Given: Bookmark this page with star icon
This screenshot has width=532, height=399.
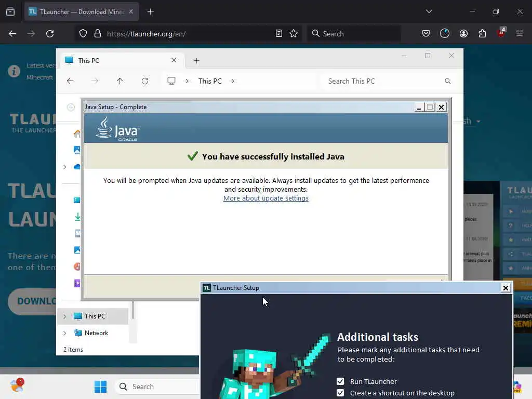Looking at the screenshot, I should pyautogui.click(x=294, y=34).
